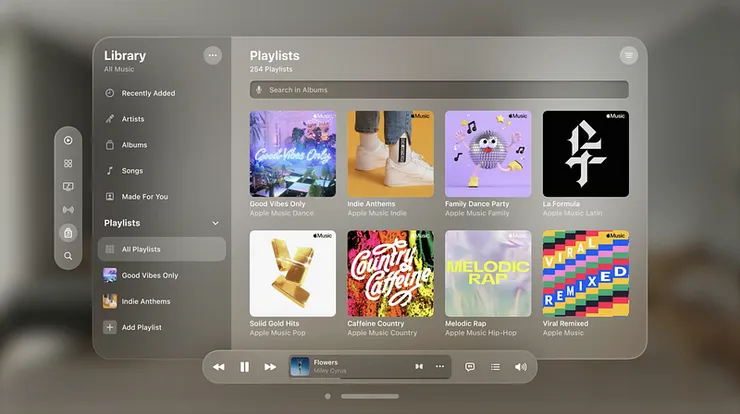Screen dimensions: 740x414
Task: Click the Apple Music Hip-Hop subtitle
Action: (480, 333)
